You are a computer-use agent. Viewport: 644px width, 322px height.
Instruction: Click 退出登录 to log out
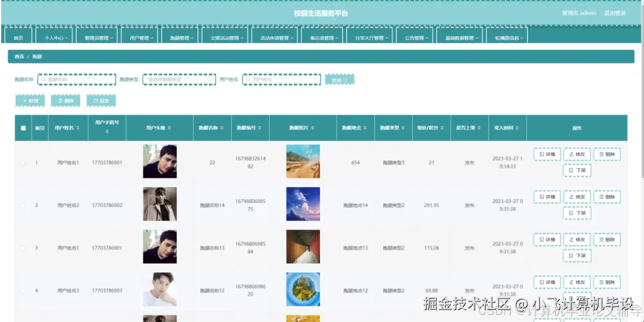pos(614,13)
